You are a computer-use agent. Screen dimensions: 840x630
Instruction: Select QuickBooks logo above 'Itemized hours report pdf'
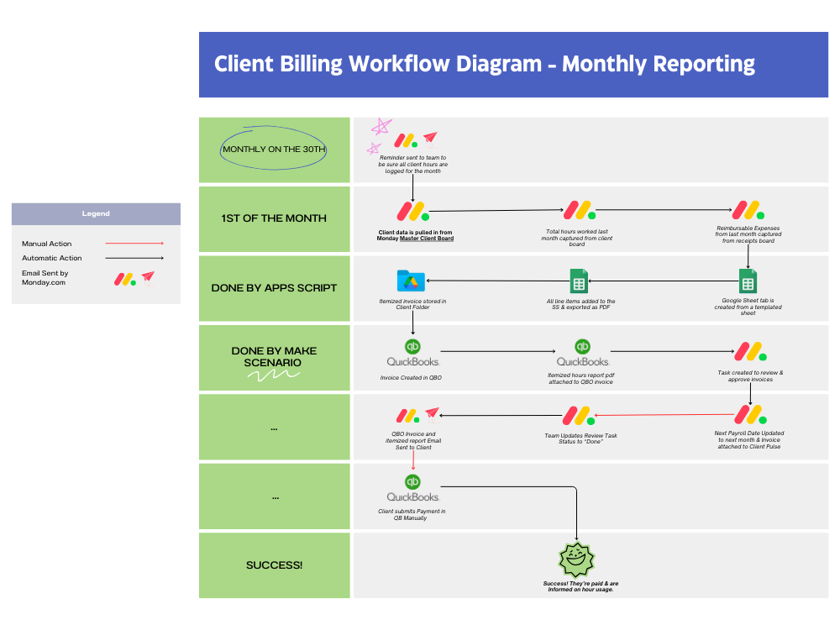(x=583, y=353)
